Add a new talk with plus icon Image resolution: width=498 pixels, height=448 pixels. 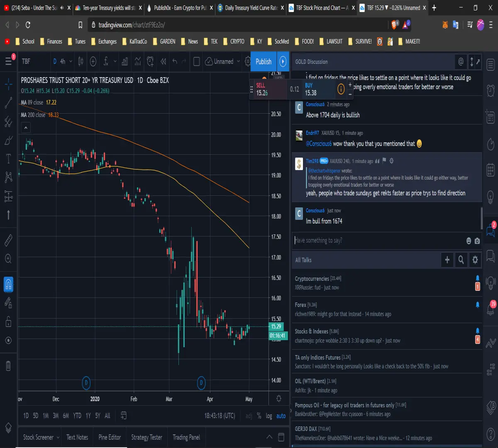447,260
